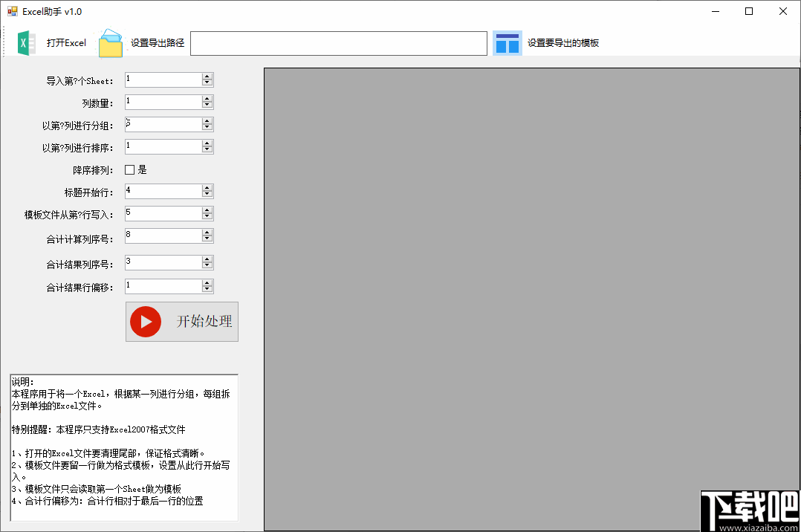The image size is (801, 532).
Task: Increment the 标题开始行 spinner
Action: (207, 186)
